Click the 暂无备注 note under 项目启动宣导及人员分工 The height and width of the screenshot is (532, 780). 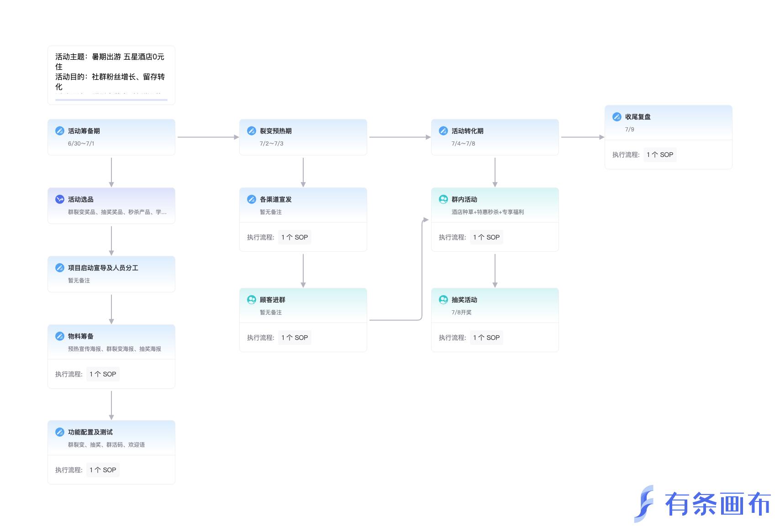79,281
